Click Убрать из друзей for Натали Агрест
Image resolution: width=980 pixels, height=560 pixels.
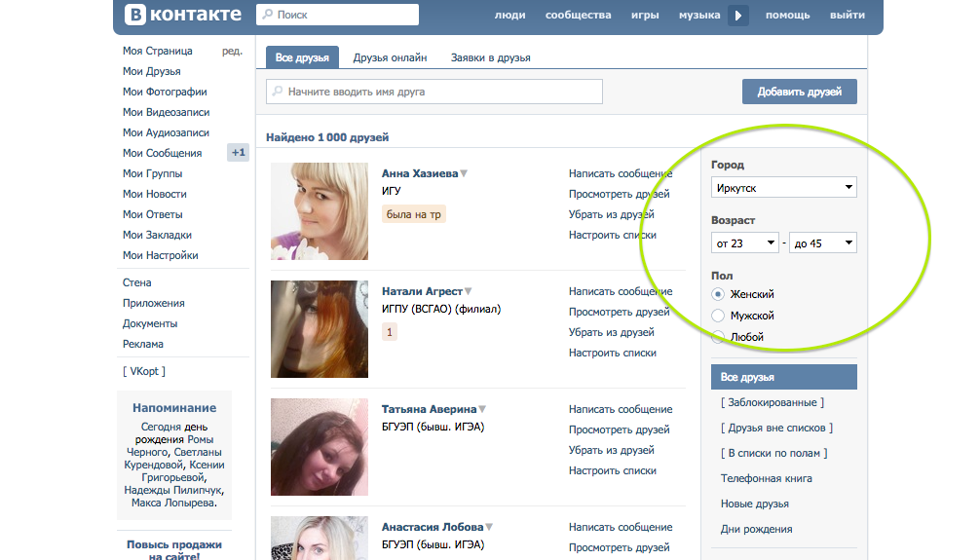pos(611,332)
